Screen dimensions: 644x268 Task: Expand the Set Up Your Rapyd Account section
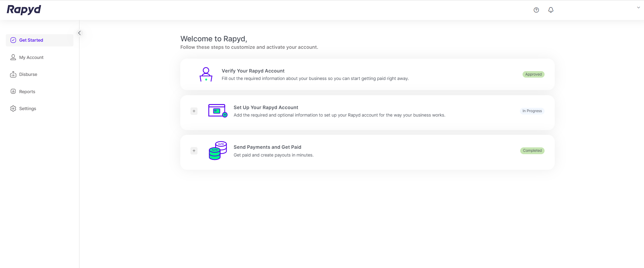[x=194, y=111]
